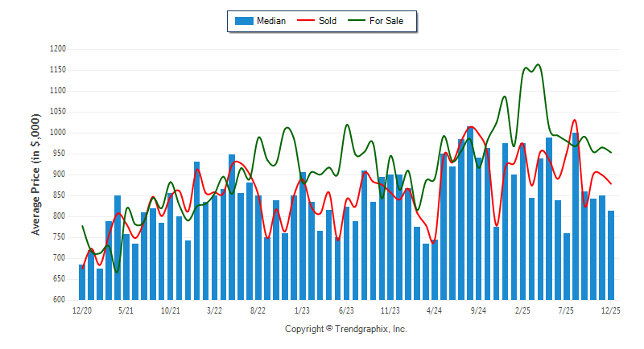Screen dimensions: 644x349
Task: Click the 600 y-axis value label
Action: (58, 300)
